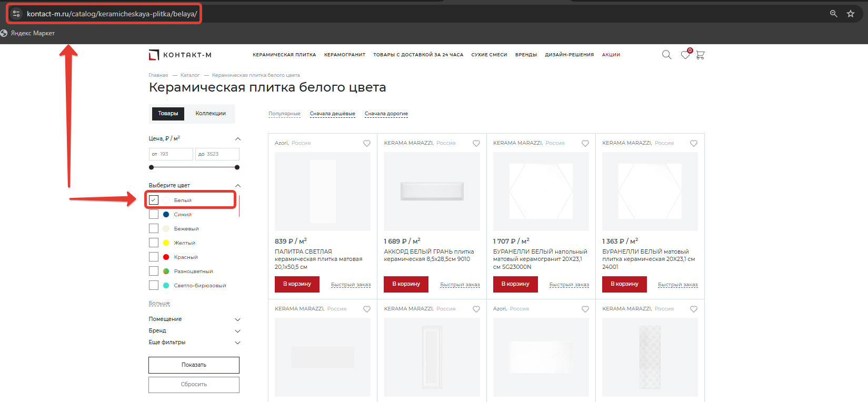Open Акции menu item
Viewport: 868px width, 402px height.
[x=611, y=55]
